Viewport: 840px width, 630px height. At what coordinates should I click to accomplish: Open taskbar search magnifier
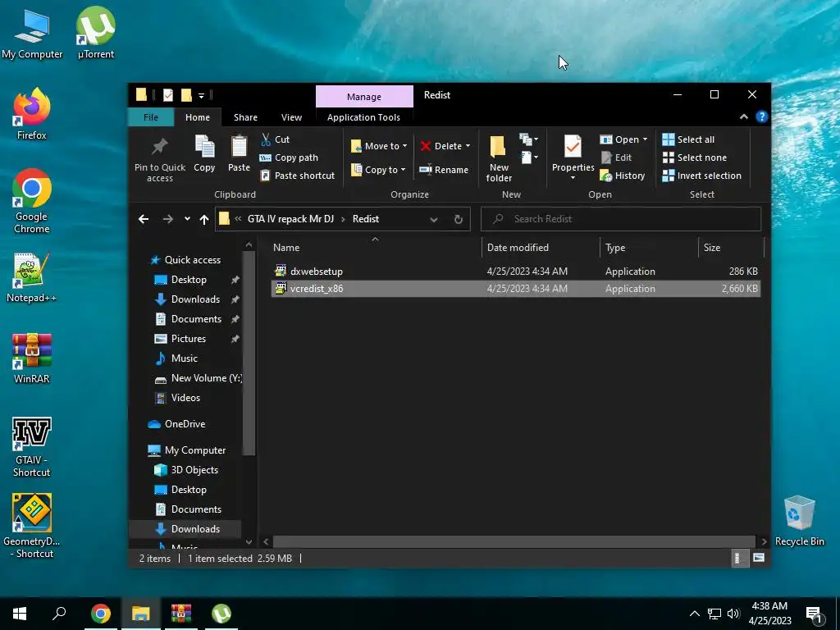coord(59,614)
